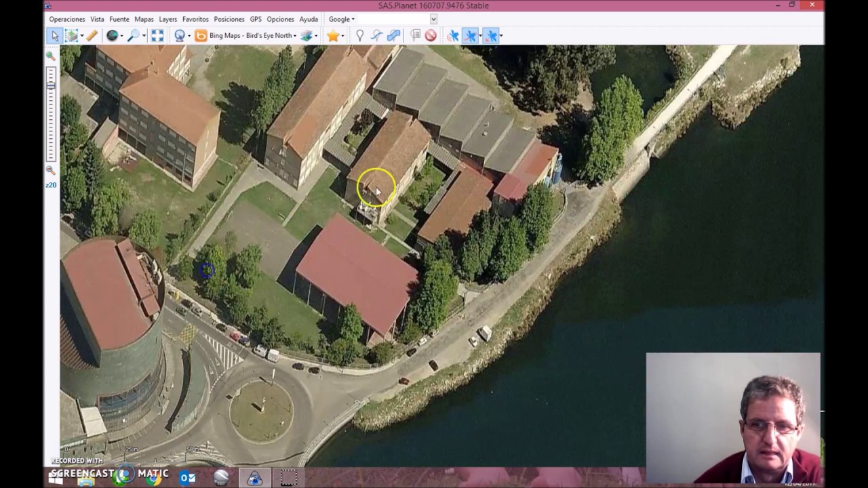
Task: Click the globe go-to icon
Action: point(112,35)
